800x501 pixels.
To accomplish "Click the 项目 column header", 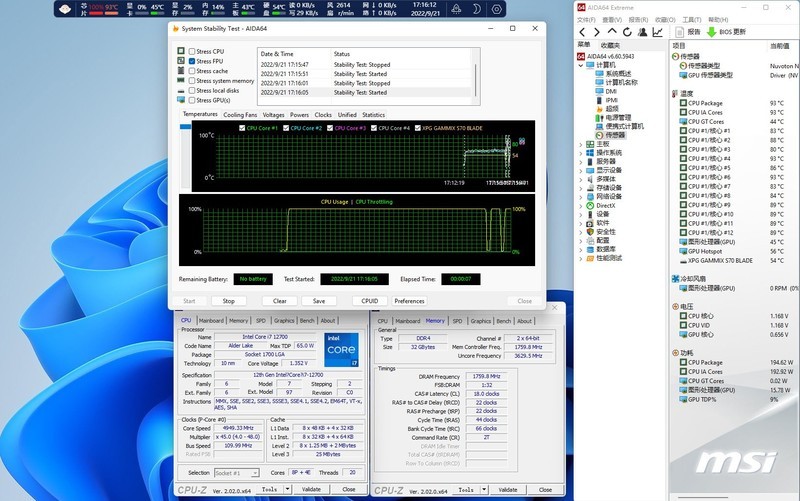I will tap(679, 46).
